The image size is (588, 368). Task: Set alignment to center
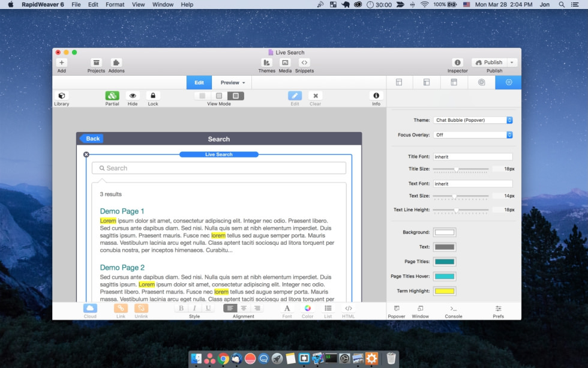pos(244,309)
